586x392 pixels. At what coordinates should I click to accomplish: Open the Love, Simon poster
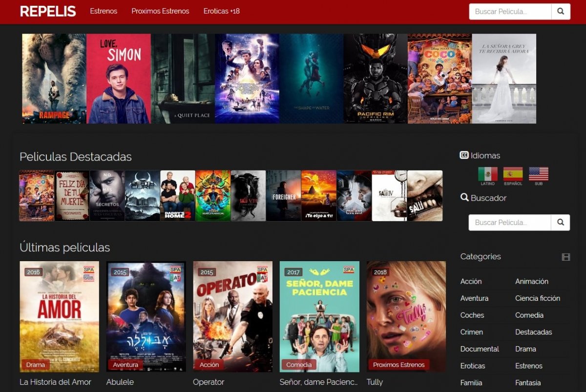click(x=119, y=79)
